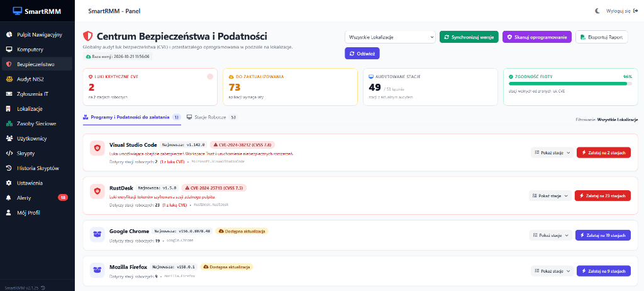Viewport: 644px width, 291px height.
Task: Open the Wszystkie Lokalizacje dropdown
Action: click(x=390, y=37)
